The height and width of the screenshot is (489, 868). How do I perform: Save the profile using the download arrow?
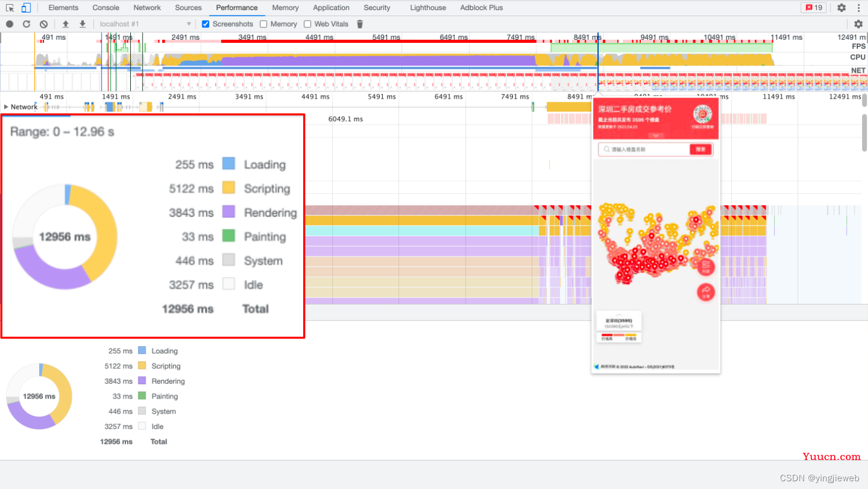point(83,24)
